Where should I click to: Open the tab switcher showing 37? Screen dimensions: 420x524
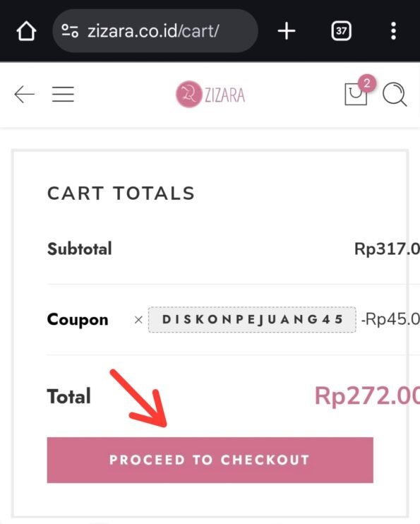coord(341,31)
